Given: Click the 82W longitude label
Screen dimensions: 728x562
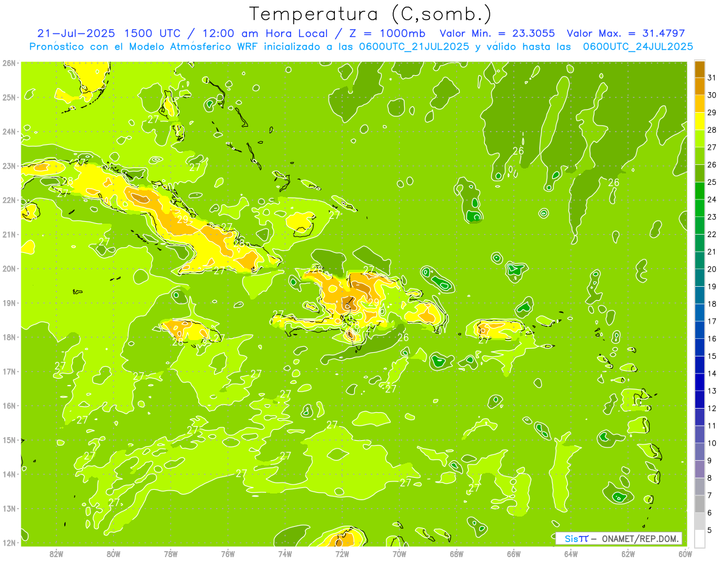Looking at the screenshot, I should (x=56, y=554).
